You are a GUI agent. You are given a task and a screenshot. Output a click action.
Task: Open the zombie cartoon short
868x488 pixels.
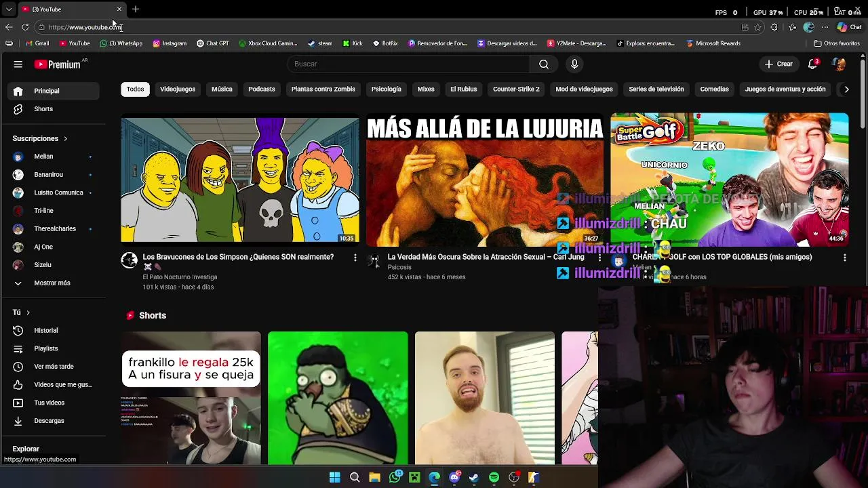tap(338, 399)
